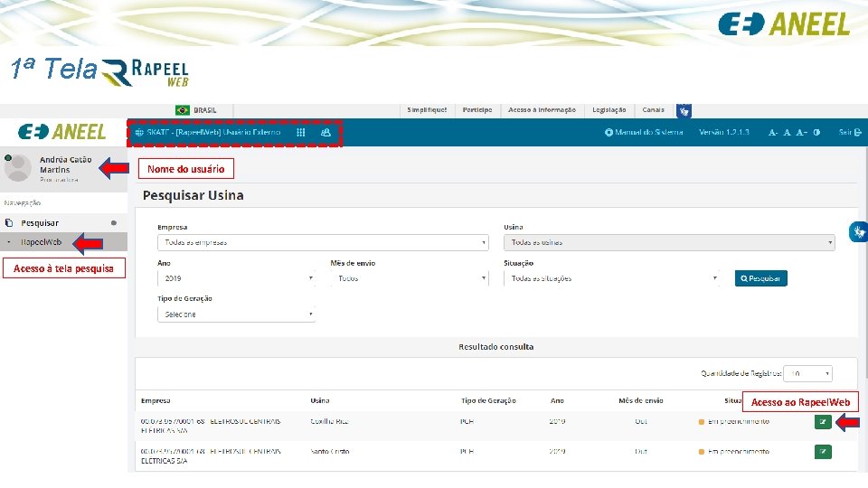Image resolution: width=868 pixels, height=488 pixels.
Task: Open the VLibras accessibility icon in gov bar
Action: (684, 111)
